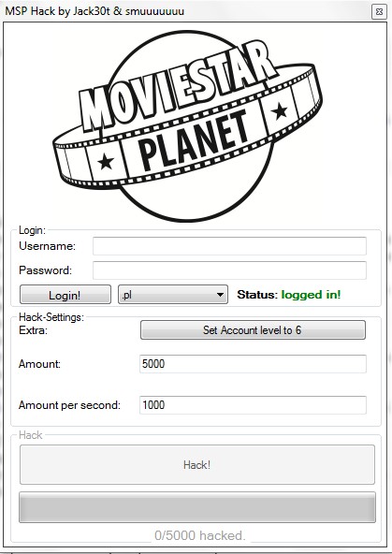
Task: Focus the Username input field
Action: point(229,246)
